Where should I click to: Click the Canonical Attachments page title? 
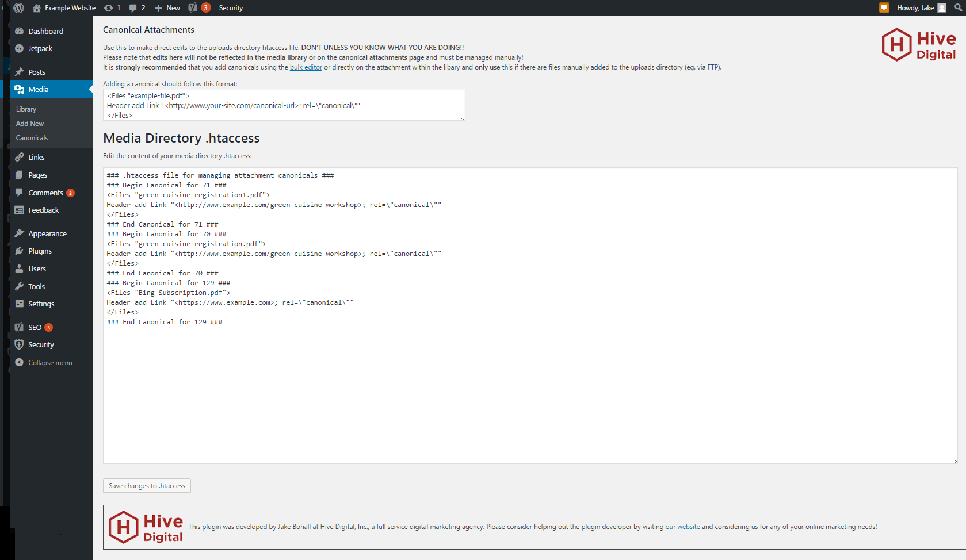(x=148, y=30)
